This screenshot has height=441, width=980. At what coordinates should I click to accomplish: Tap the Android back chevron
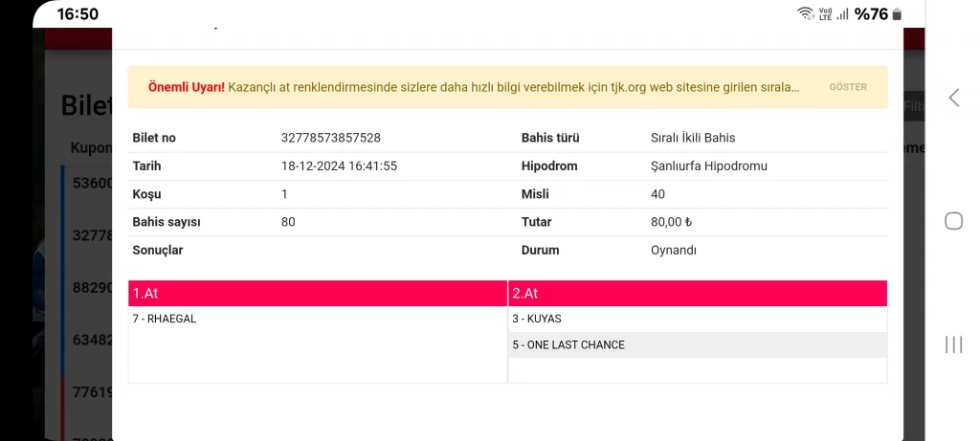953,98
